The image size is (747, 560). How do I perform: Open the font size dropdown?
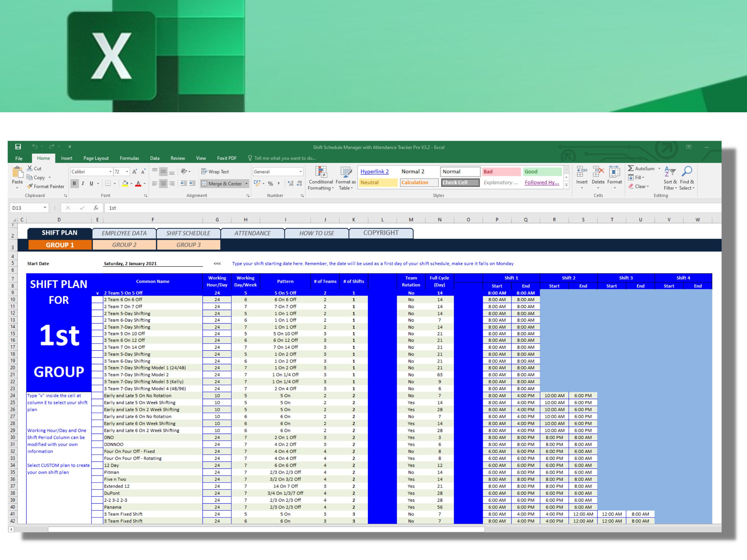[x=127, y=171]
